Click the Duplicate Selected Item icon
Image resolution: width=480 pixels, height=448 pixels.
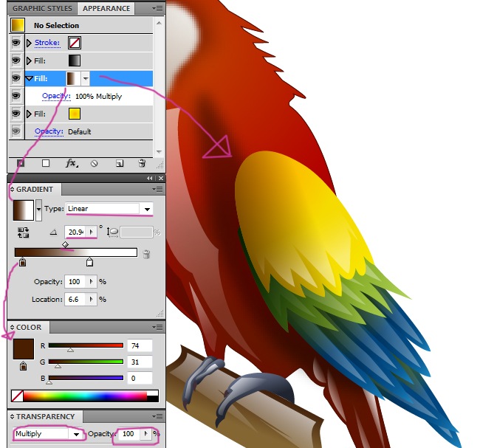[x=119, y=163]
